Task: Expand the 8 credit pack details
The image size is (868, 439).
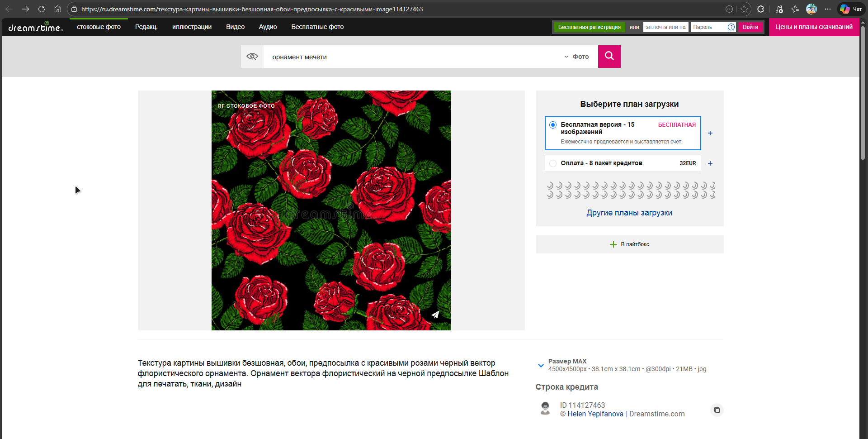Action: 710,163
